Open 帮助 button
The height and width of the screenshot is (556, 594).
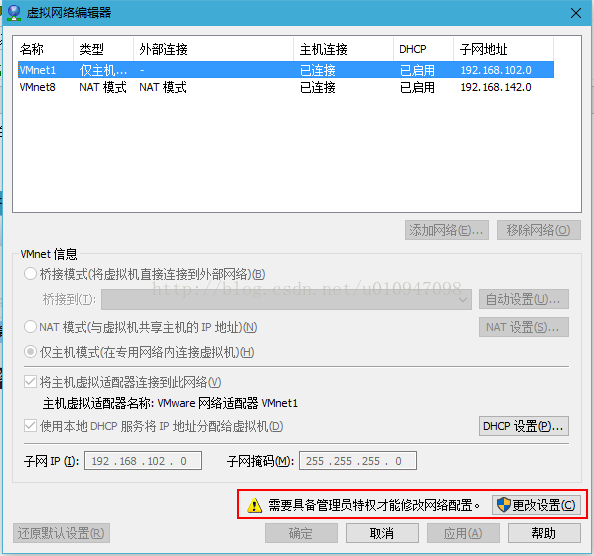pyautogui.click(x=544, y=533)
